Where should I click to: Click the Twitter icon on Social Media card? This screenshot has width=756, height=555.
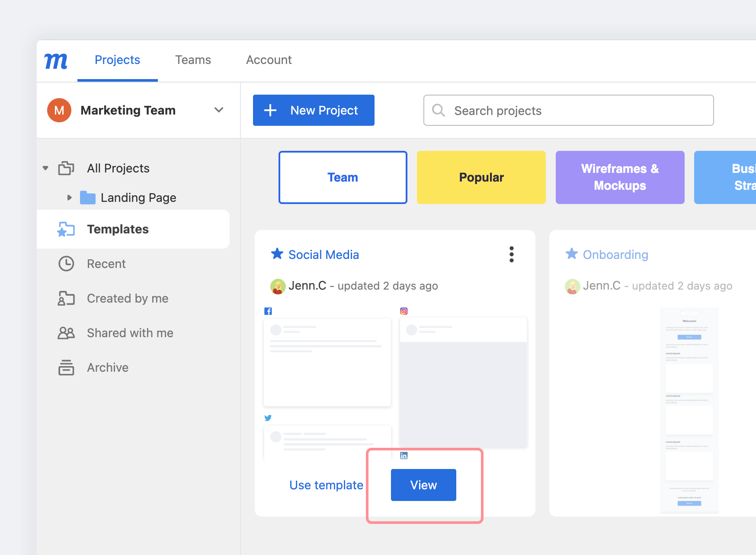pos(268,418)
